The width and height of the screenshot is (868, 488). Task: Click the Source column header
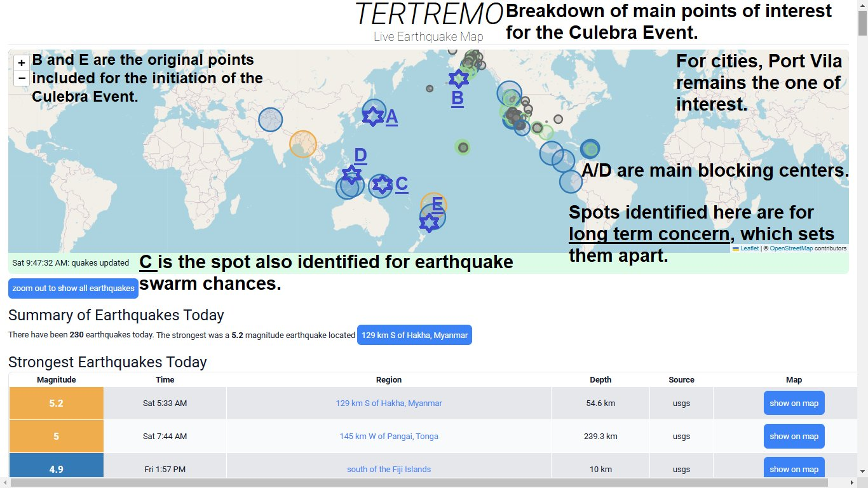click(x=681, y=380)
